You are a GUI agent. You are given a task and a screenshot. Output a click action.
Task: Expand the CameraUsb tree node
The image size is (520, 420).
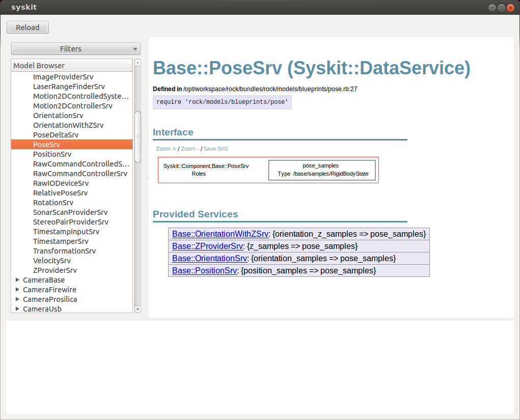pyautogui.click(x=18, y=309)
